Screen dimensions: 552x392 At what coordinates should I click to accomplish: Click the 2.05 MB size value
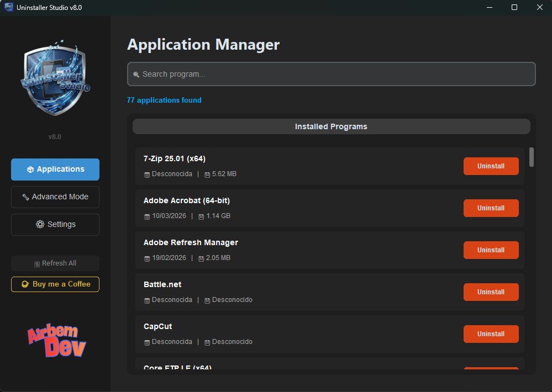pyautogui.click(x=218, y=258)
